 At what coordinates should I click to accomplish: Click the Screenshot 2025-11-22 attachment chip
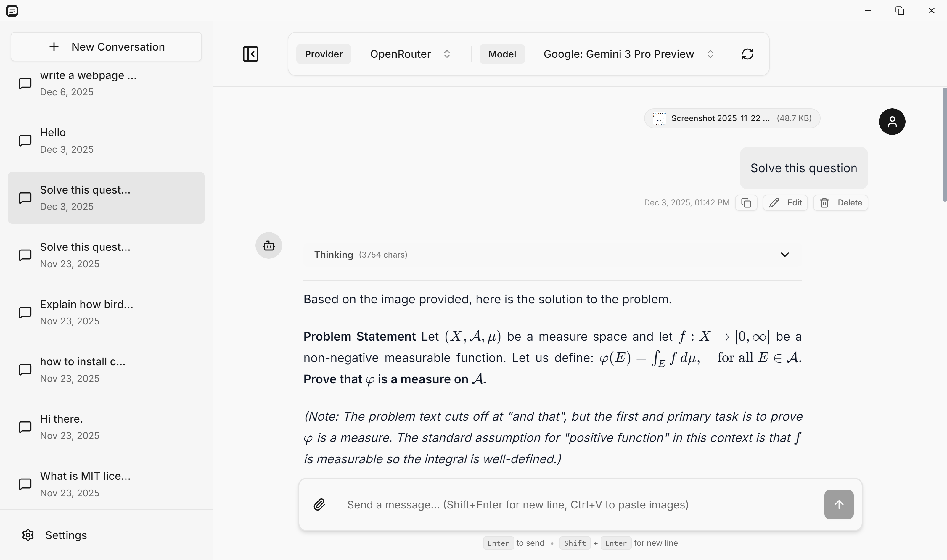tap(731, 118)
